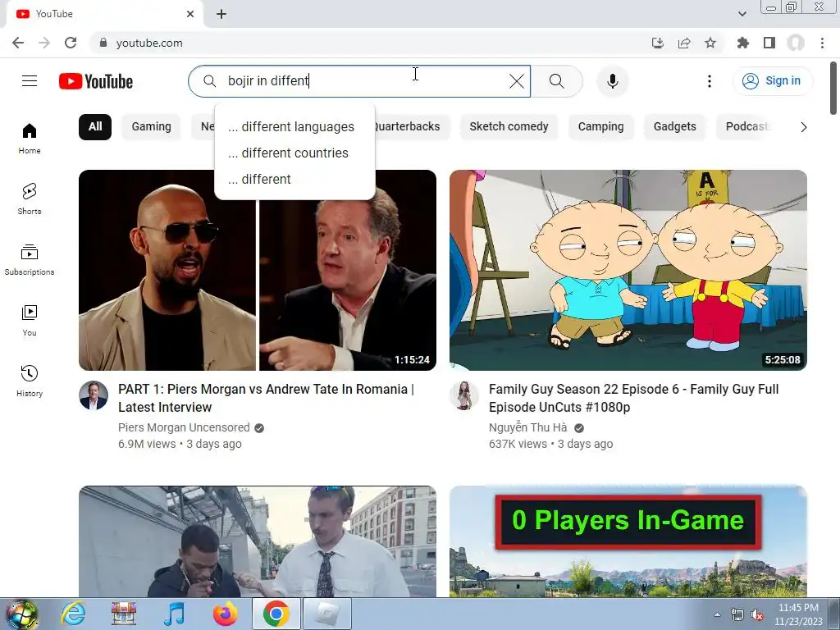Click the page vertical scrollbar
Image resolution: width=840 pixels, height=630 pixels.
(833, 89)
